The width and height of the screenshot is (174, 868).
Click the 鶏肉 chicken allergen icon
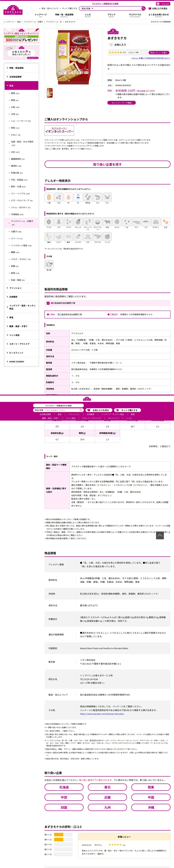pos(49,237)
